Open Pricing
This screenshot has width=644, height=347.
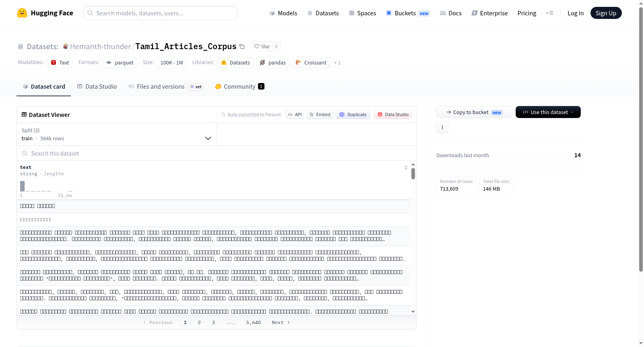coord(527,13)
